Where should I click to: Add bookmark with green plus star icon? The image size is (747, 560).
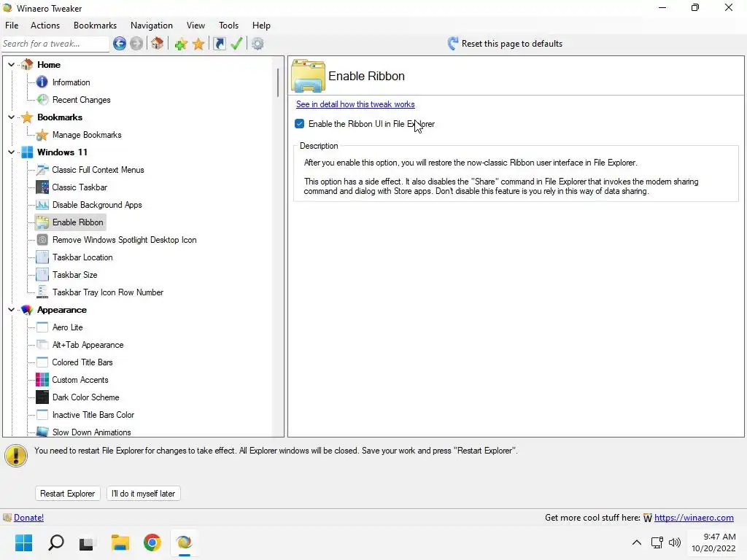(x=181, y=44)
